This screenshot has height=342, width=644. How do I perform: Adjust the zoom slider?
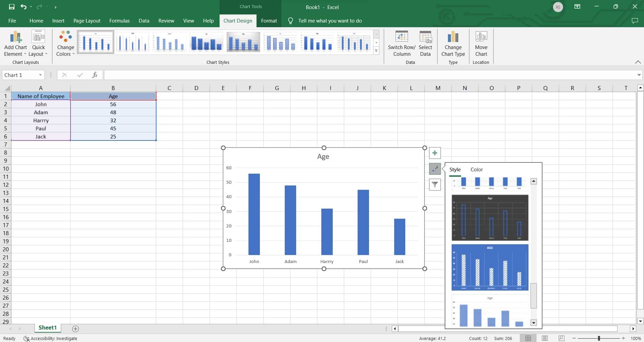coord(599,338)
